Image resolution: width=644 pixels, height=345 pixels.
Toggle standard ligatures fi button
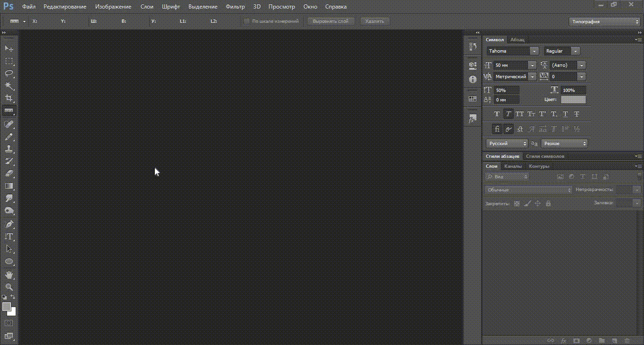click(497, 129)
